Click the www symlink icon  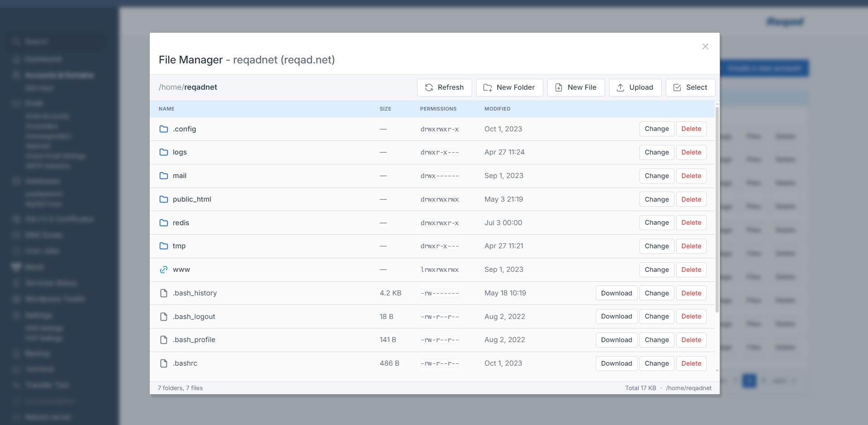pos(164,270)
